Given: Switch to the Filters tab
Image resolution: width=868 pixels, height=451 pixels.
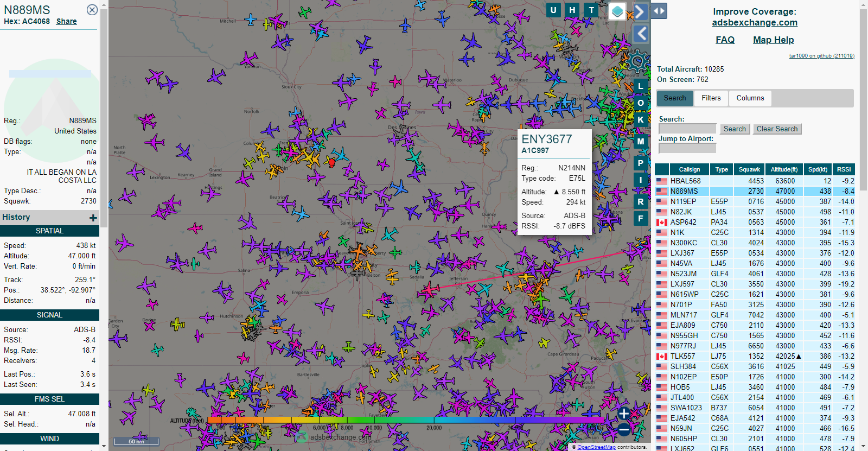Looking at the screenshot, I should tap(711, 98).
